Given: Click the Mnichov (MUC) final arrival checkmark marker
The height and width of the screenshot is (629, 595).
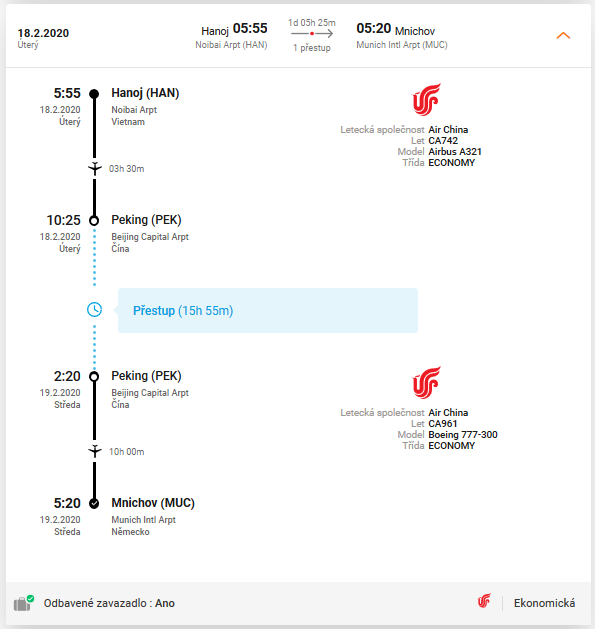Looking at the screenshot, I should tap(94, 503).
